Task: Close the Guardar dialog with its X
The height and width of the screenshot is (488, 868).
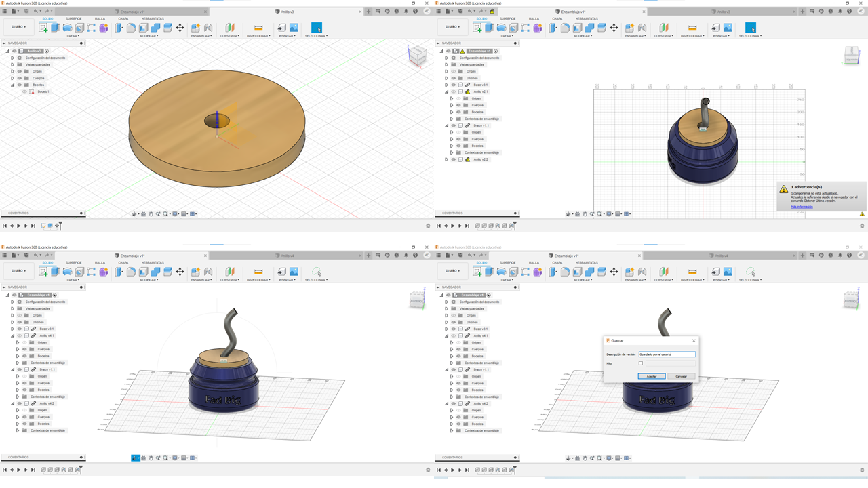Action: tap(694, 341)
